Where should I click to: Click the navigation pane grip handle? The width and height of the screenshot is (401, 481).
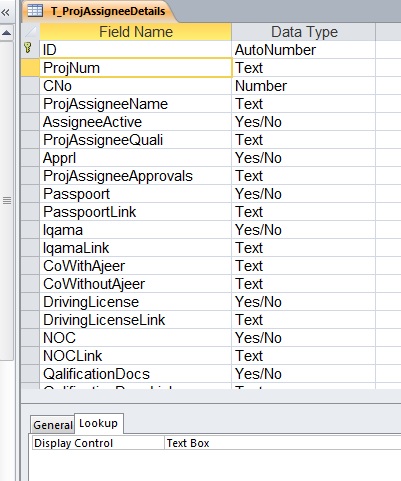(7, 201)
